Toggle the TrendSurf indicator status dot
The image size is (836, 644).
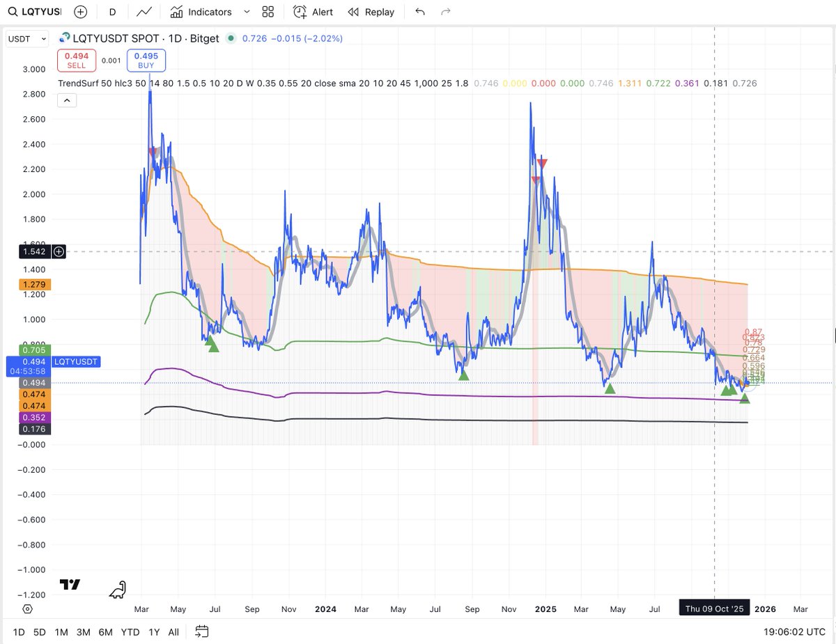pyautogui.click(x=230, y=38)
